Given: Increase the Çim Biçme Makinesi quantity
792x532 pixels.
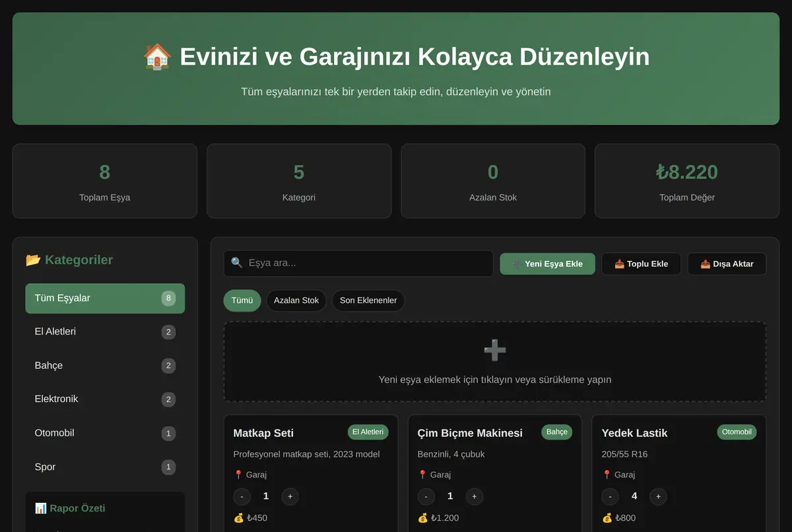Looking at the screenshot, I should (475, 496).
